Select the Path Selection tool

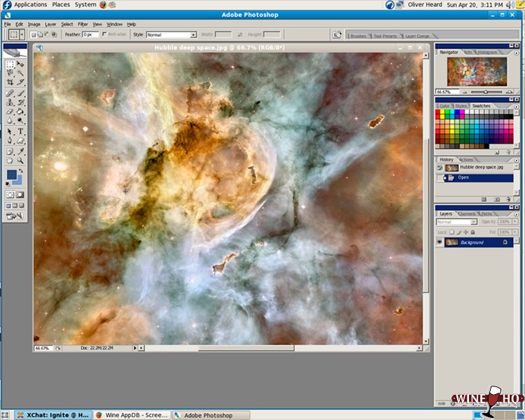click(x=10, y=132)
